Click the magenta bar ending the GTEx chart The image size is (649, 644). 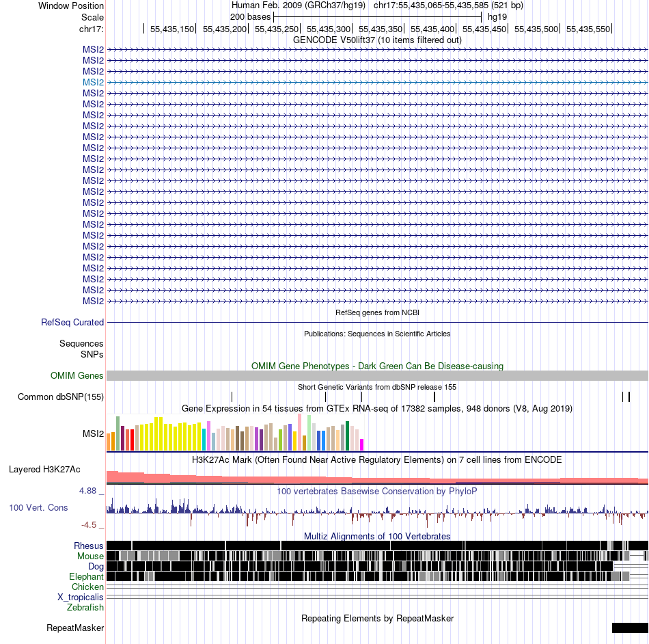point(362,445)
